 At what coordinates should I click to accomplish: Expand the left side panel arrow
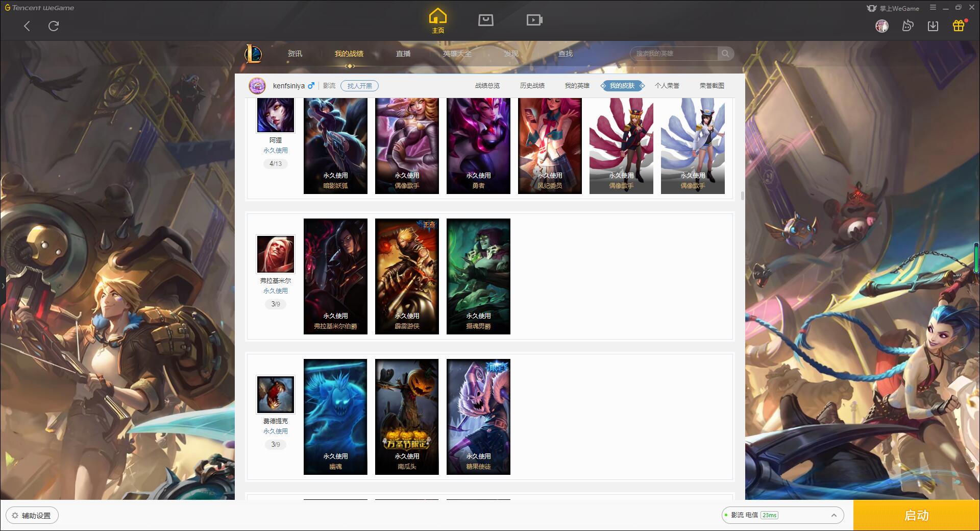pyautogui.click(x=3, y=286)
